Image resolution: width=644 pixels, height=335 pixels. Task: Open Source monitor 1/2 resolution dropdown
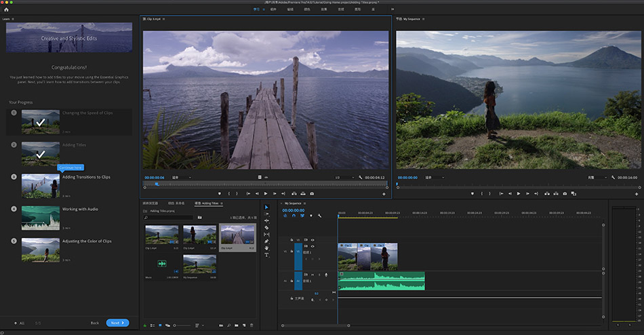344,177
